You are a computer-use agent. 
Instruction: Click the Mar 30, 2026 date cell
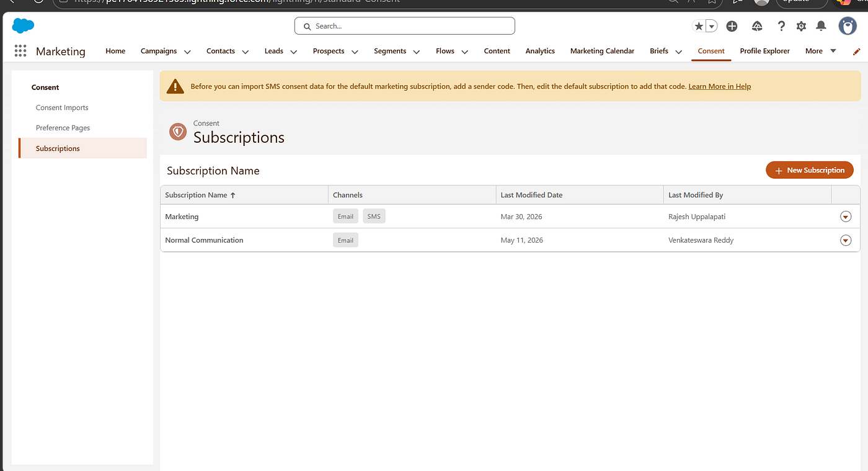(521, 217)
